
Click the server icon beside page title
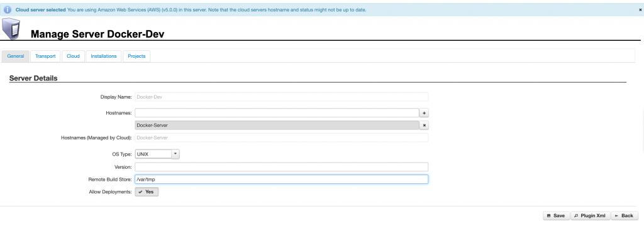click(x=11, y=29)
